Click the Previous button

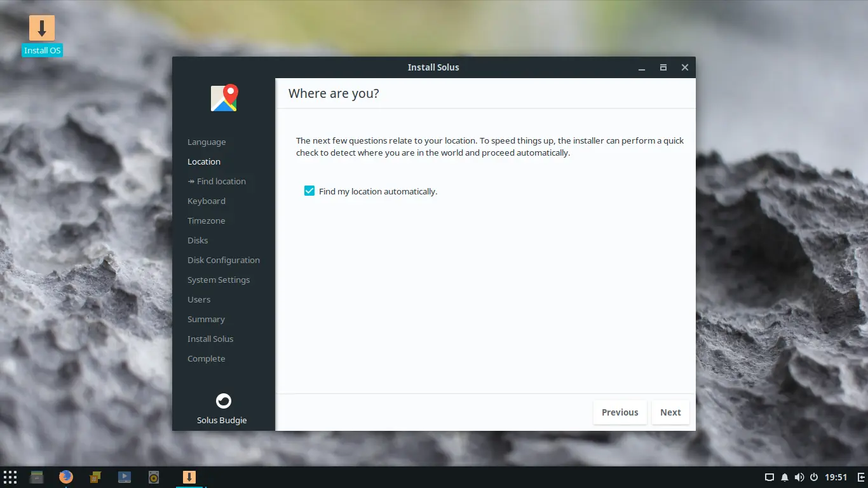pyautogui.click(x=620, y=412)
